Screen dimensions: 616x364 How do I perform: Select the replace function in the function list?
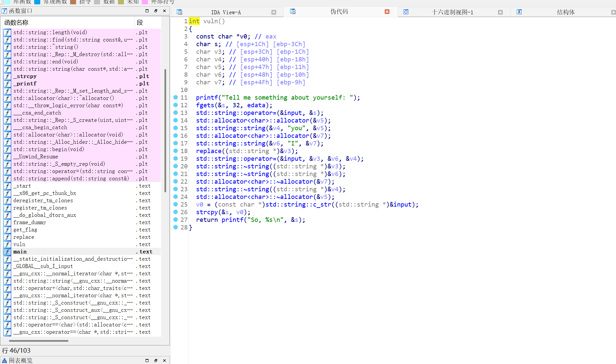pyautogui.click(x=24, y=237)
